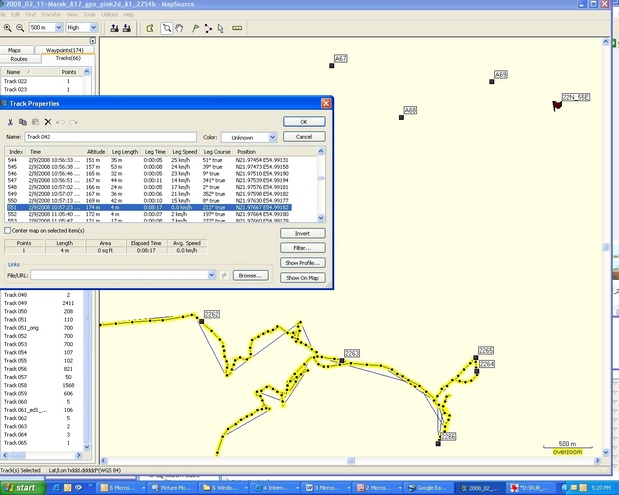Click the Receive From Device toolbar icon
Screen dimensions: 619x495
(127, 28)
